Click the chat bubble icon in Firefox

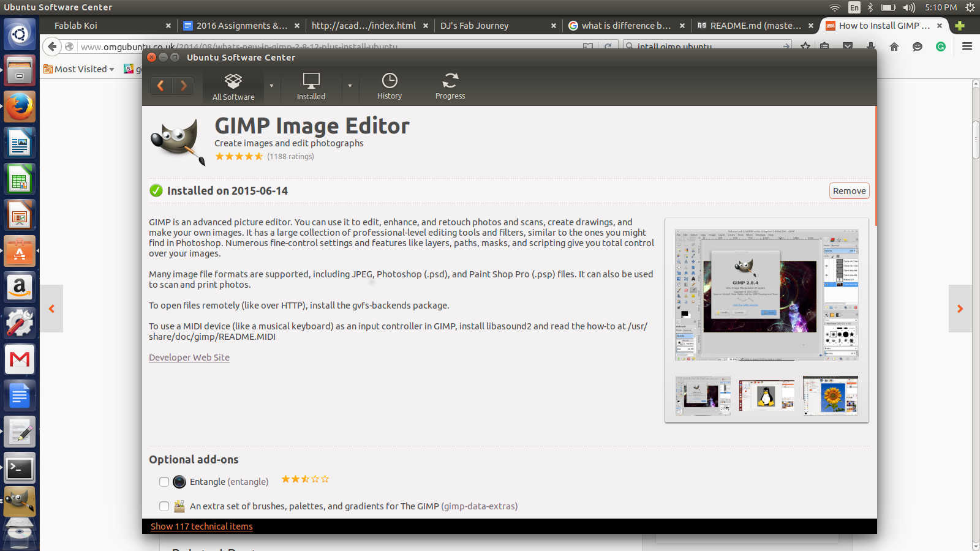pos(918,47)
